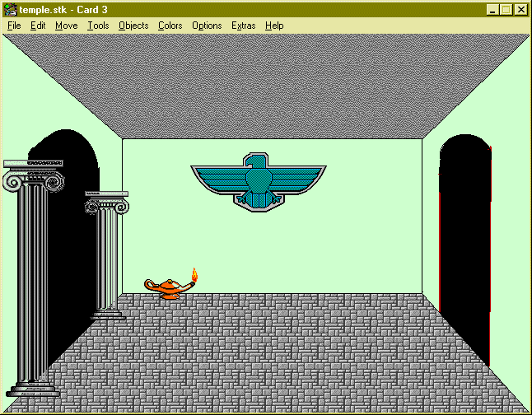Open the Move menu
The height and width of the screenshot is (415, 532).
(x=67, y=26)
